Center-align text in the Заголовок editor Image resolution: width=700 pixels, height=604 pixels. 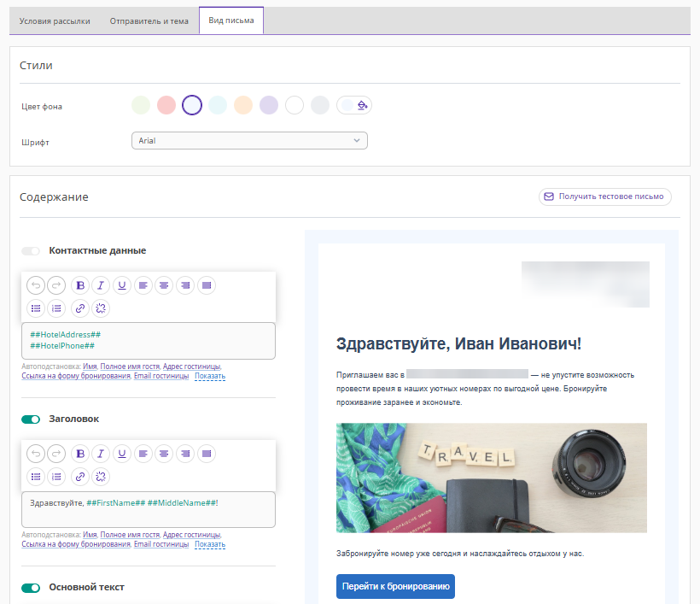pyautogui.click(x=164, y=454)
